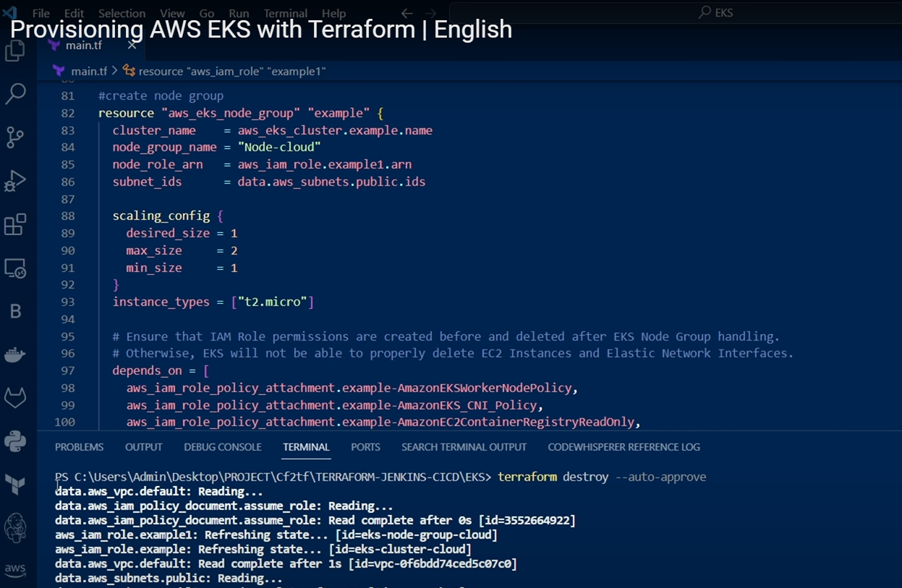Open the Remote Explorer view

click(x=15, y=268)
